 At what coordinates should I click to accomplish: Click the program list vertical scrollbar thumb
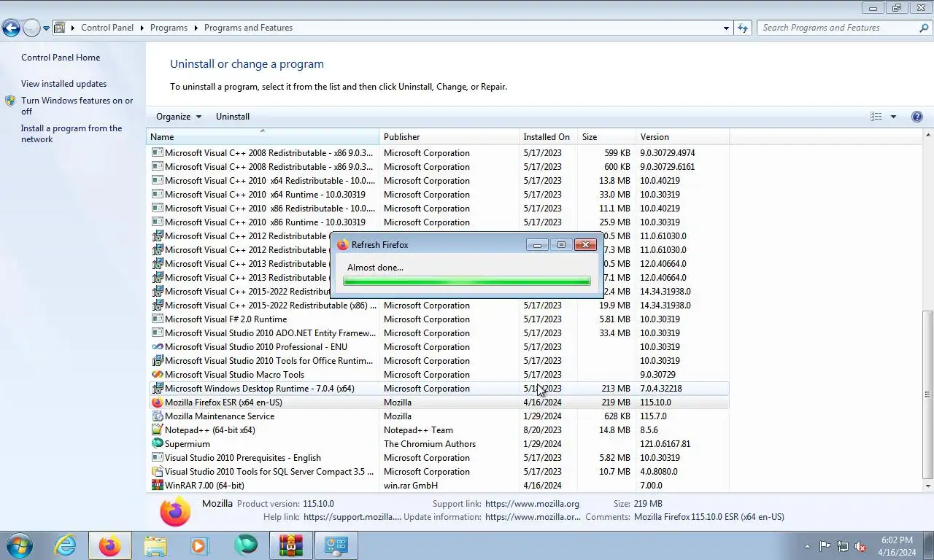point(928,393)
